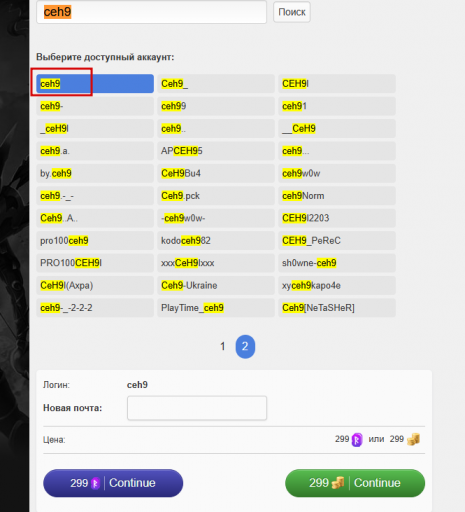Click the Поиск search button

point(292,12)
